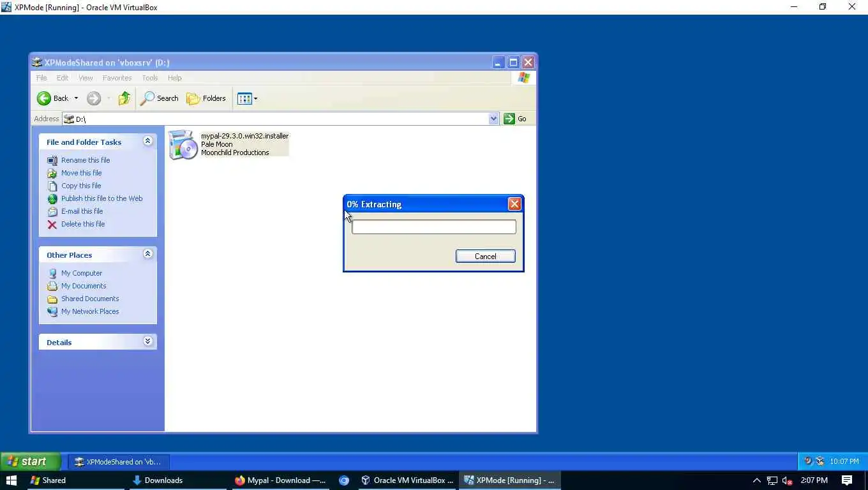
Task: Open the File menu
Action: pyautogui.click(x=41, y=78)
